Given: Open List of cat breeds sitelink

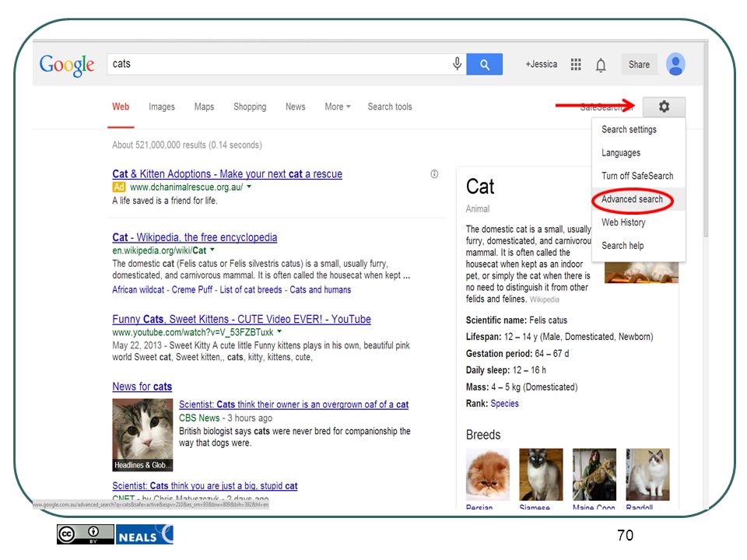Looking at the screenshot, I should pyautogui.click(x=251, y=289).
